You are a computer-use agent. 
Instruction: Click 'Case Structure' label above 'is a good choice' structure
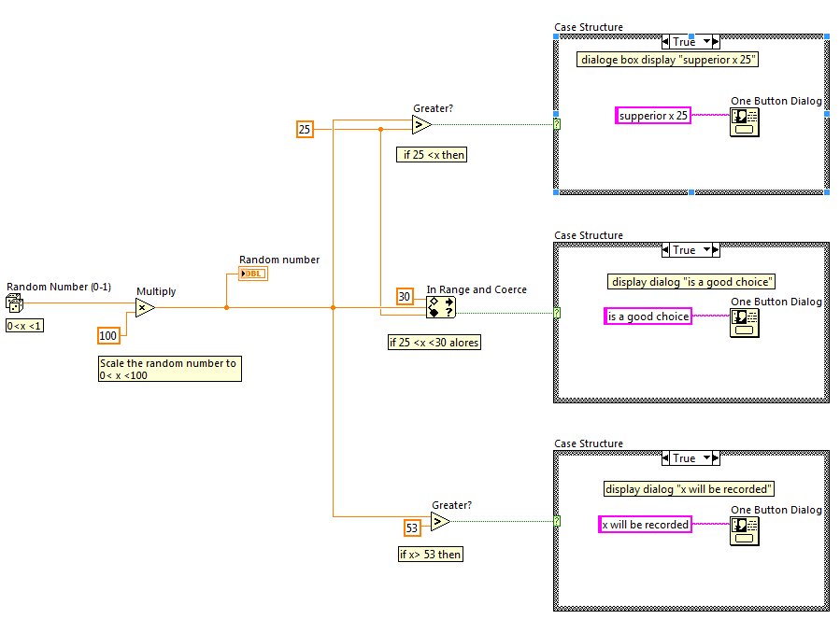[x=589, y=235]
